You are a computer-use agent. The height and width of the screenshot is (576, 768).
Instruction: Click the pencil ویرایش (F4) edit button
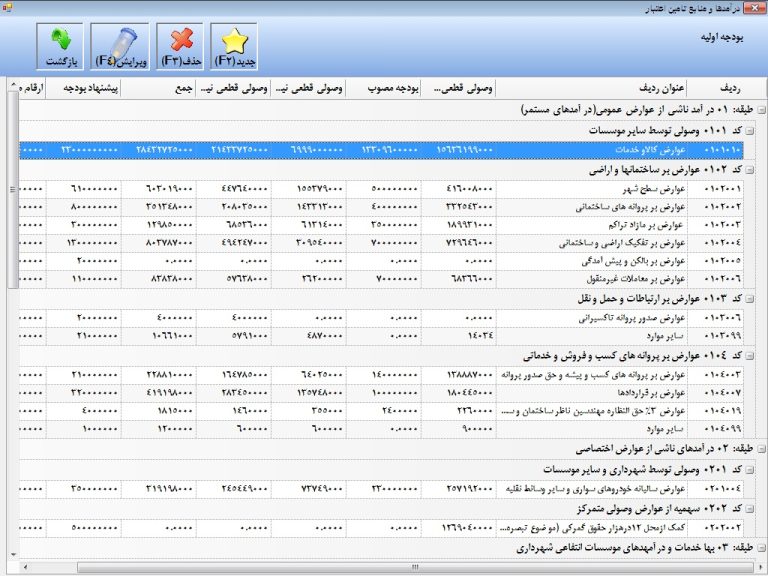(119, 47)
